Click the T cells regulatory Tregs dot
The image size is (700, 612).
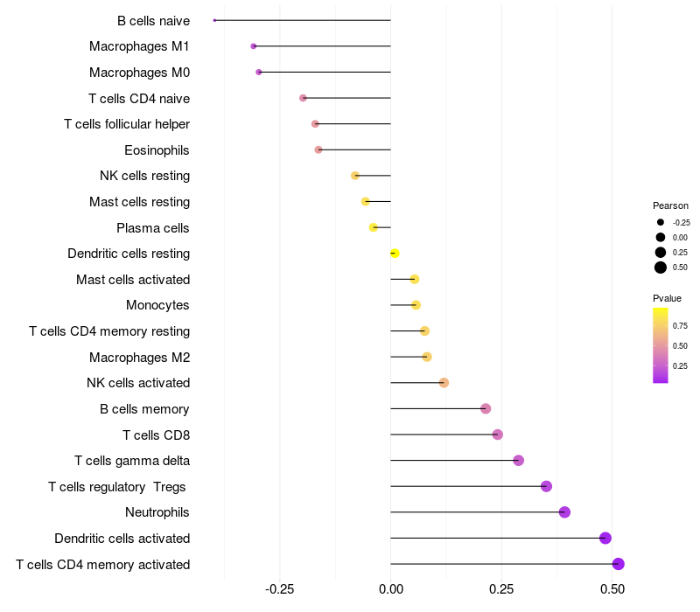coord(546,486)
